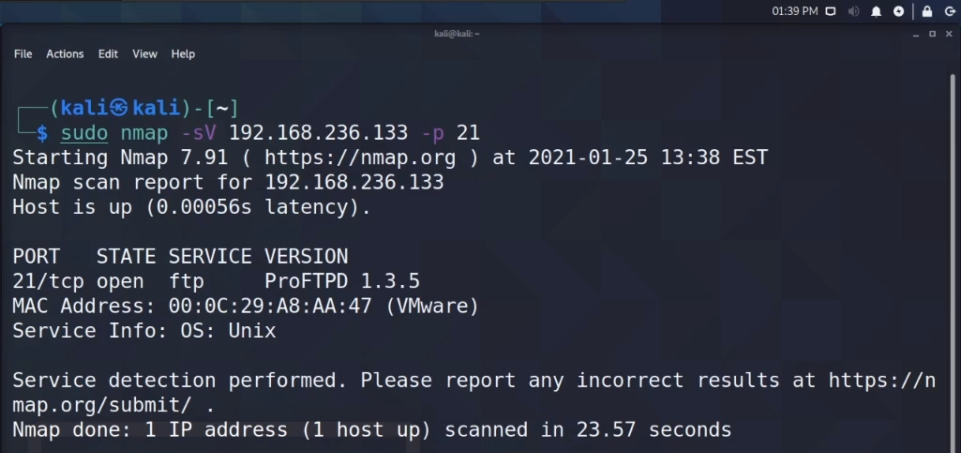The width and height of the screenshot is (961, 453).
Task: Open the Edit menu
Action: (108, 54)
